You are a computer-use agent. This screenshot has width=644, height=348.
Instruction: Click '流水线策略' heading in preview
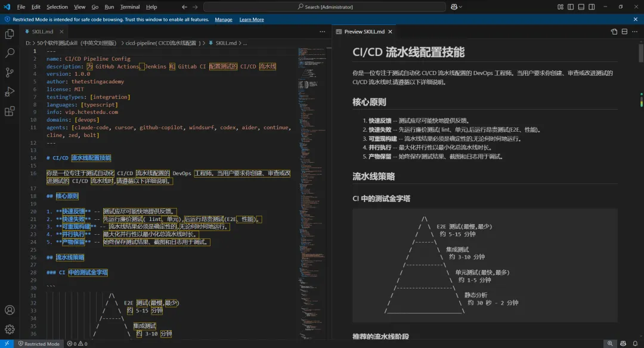pyautogui.click(x=373, y=176)
